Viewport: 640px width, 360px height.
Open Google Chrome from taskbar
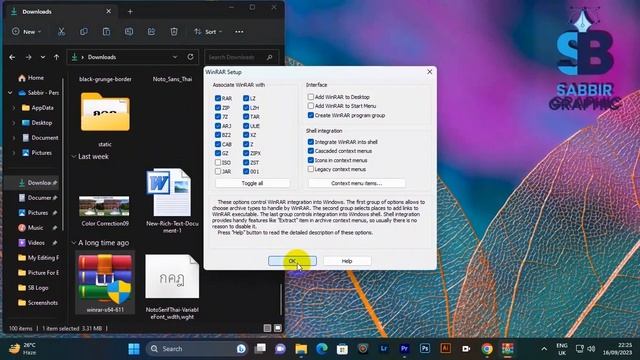(x=487, y=349)
